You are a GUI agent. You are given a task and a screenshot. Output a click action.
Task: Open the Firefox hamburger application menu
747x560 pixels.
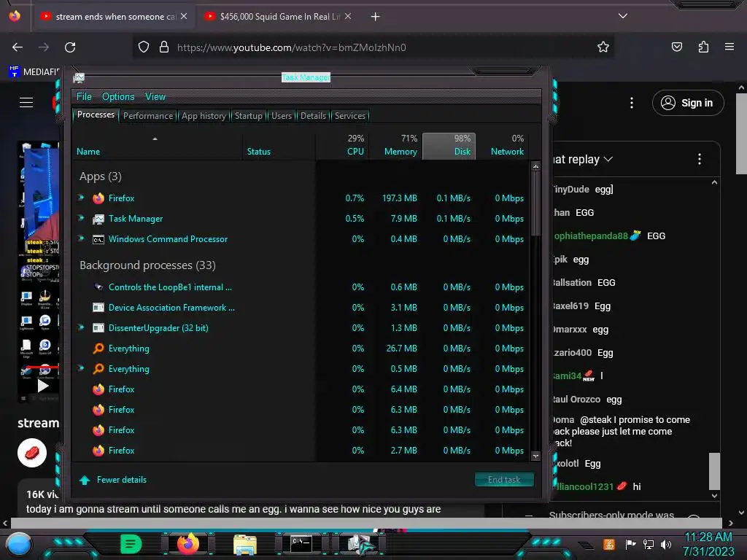(729, 47)
